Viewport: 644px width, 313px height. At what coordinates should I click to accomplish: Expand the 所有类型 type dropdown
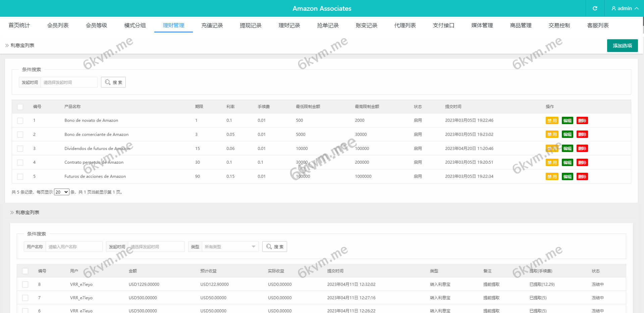[x=230, y=247]
